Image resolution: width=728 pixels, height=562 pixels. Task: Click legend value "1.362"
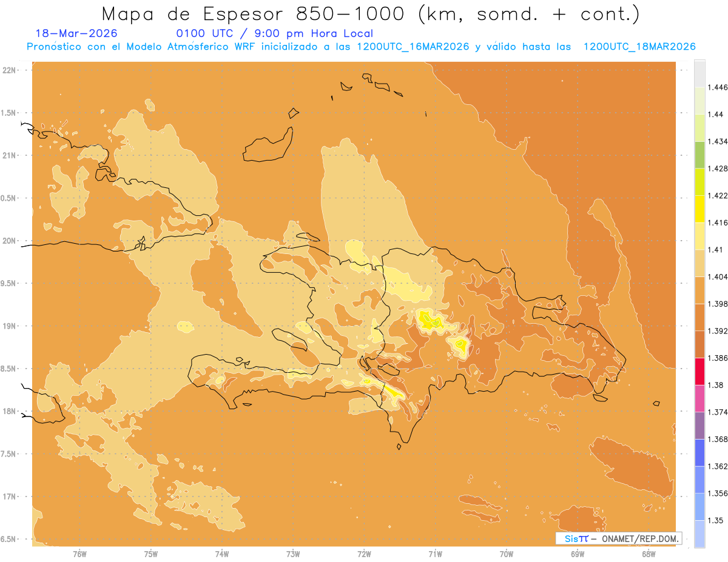(x=718, y=466)
